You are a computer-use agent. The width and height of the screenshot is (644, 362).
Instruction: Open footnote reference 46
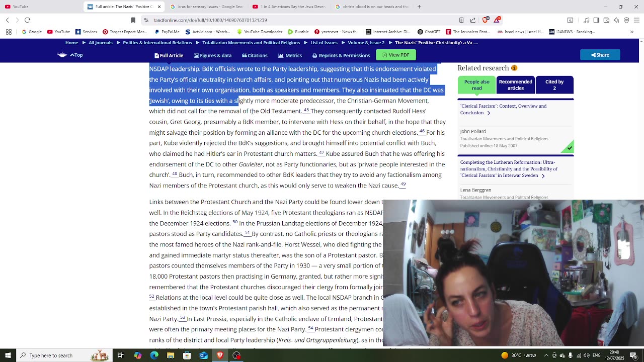pyautogui.click(x=422, y=131)
